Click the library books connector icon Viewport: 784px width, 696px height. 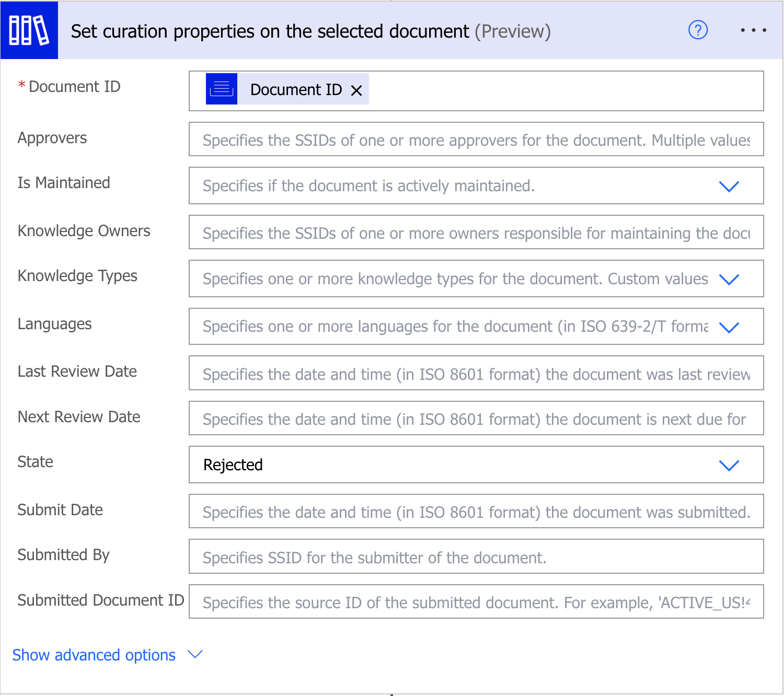[29, 30]
